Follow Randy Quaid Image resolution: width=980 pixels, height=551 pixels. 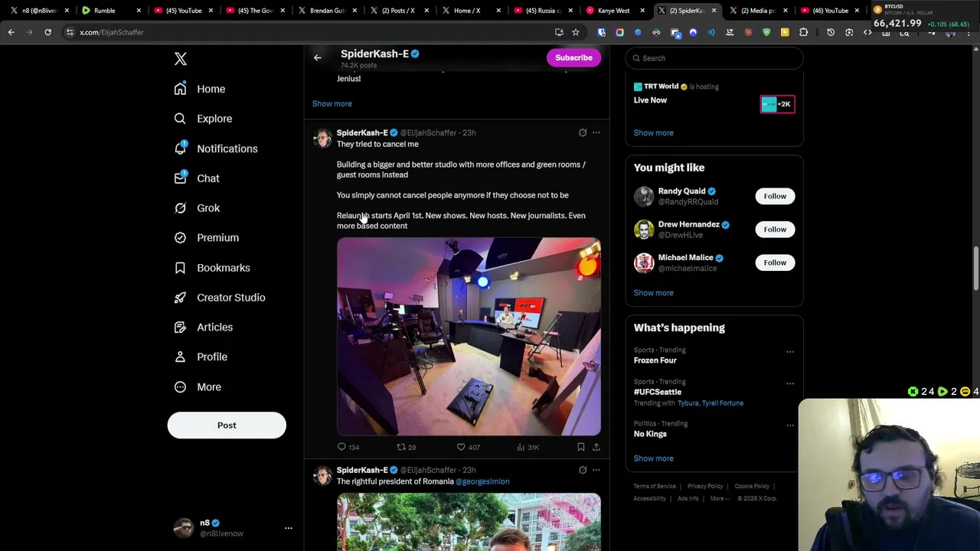pyautogui.click(x=775, y=196)
